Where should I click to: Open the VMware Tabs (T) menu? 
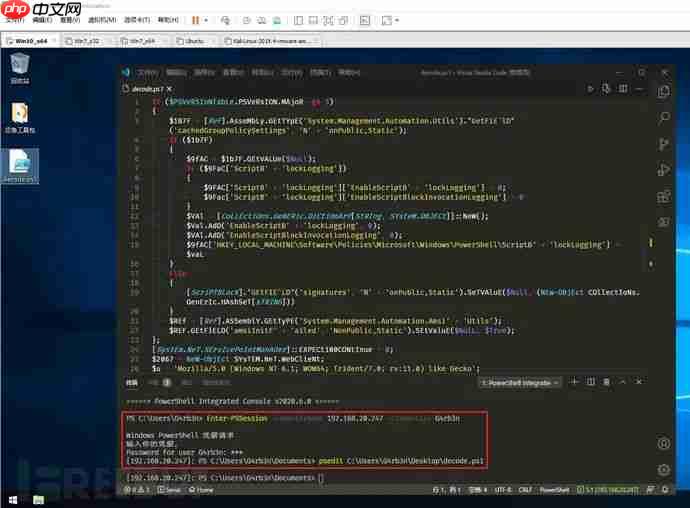[x=137, y=20]
